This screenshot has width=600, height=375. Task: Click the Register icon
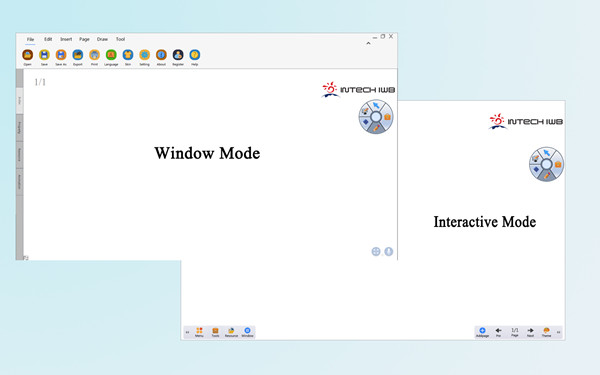pyautogui.click(x=178, y=55)
